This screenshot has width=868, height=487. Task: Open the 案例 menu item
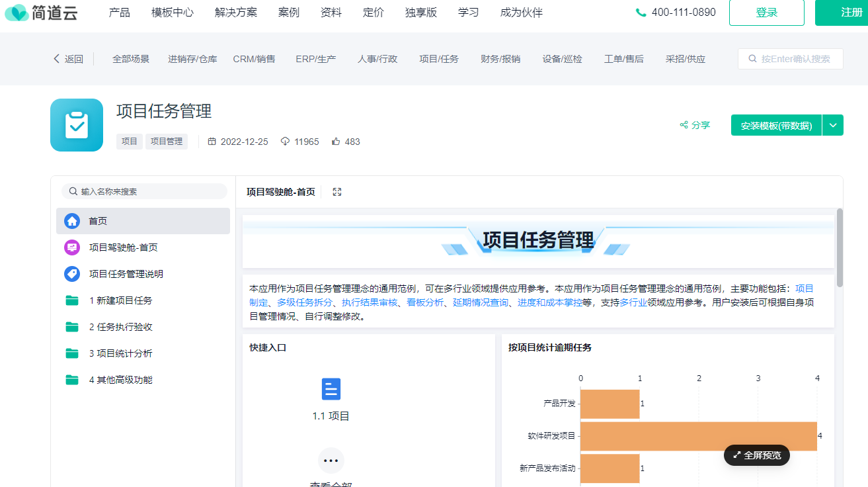[289, 13]
